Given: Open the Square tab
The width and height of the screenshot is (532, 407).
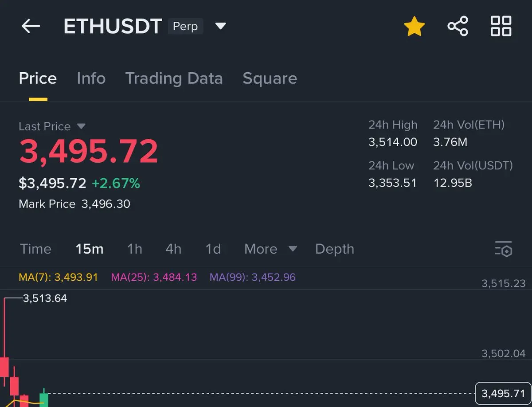Looking at the screenshot, I should [270, 78].
